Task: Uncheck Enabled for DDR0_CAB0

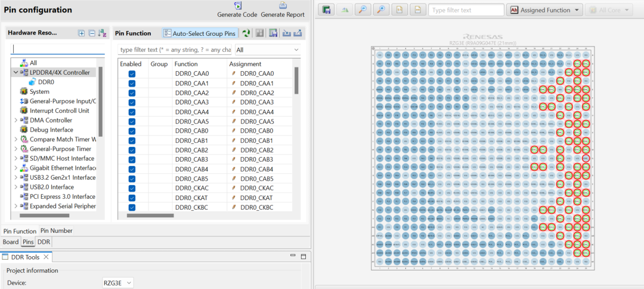Action: (x=132, y=131)
